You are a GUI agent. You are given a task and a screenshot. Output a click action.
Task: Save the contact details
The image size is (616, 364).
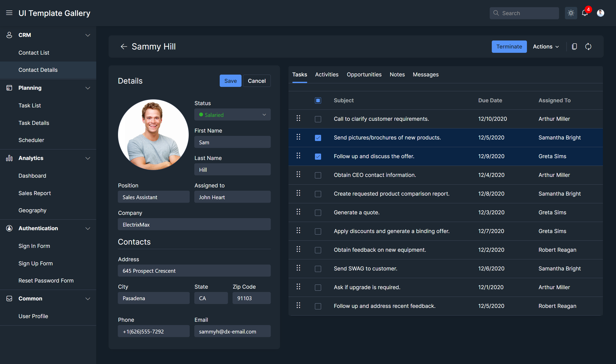click(x=230, y=80)
